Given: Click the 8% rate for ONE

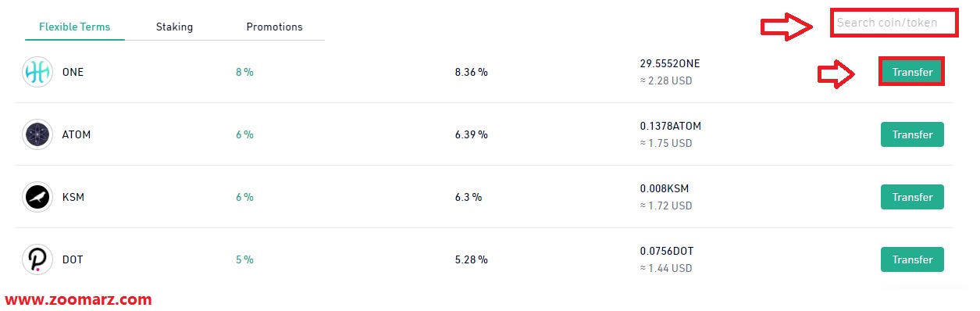Looking at the screenshot, I should coord(244,72).
